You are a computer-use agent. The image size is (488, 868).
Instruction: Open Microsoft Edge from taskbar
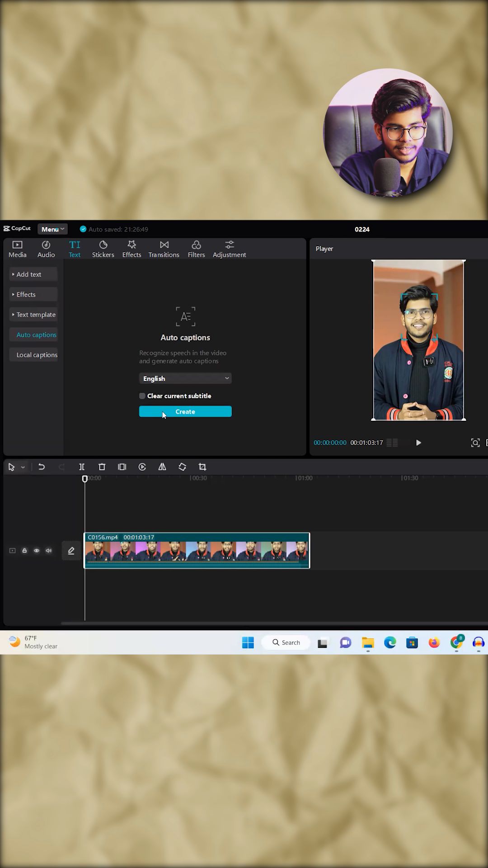pos(390,642)
